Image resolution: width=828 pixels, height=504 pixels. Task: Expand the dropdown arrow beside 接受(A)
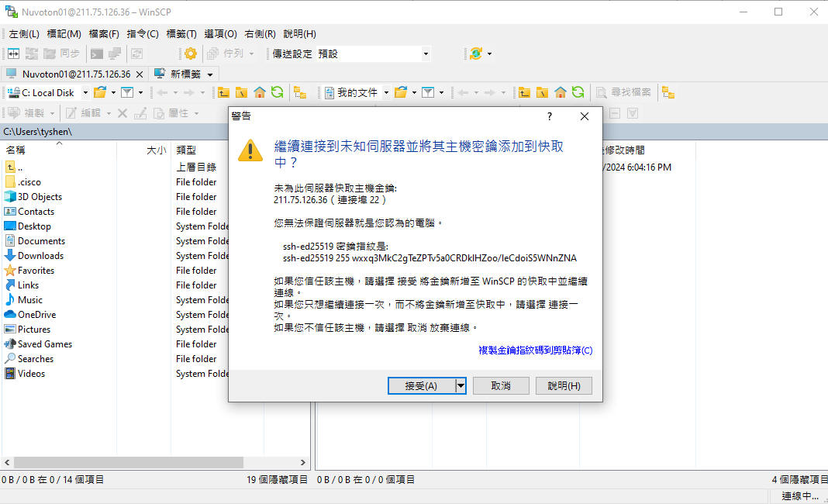461,385
